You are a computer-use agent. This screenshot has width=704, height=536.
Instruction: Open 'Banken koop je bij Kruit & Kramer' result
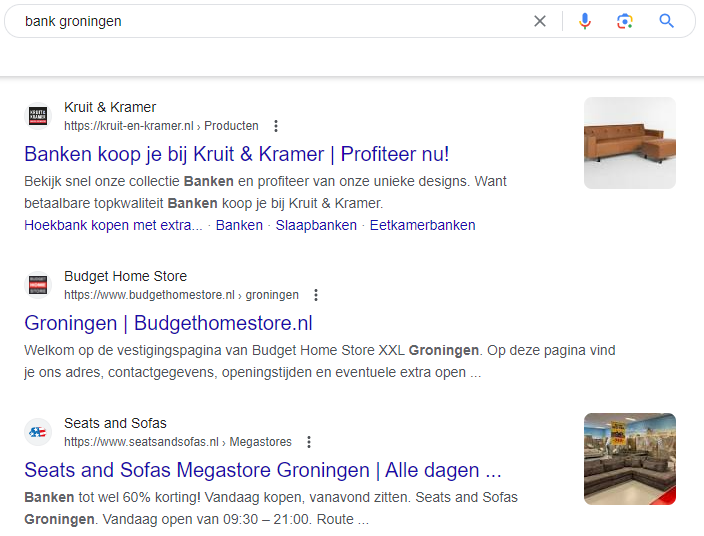coord(237,154)
